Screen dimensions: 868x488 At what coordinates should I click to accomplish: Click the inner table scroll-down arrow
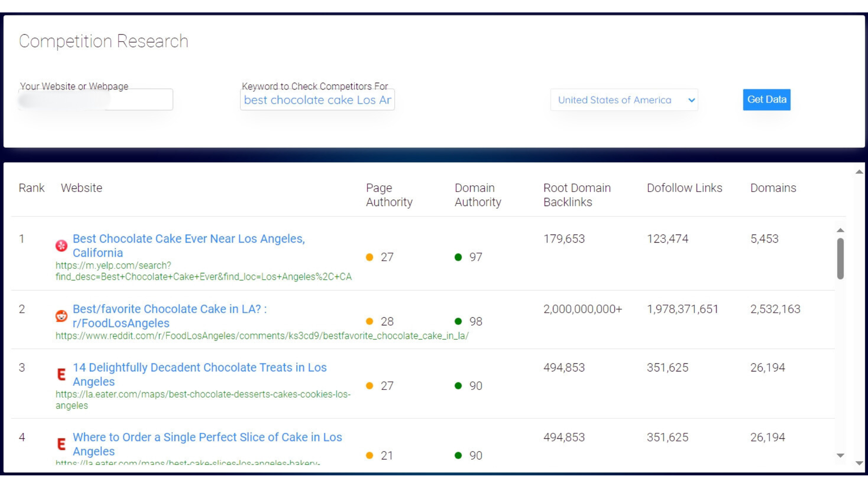840,455
